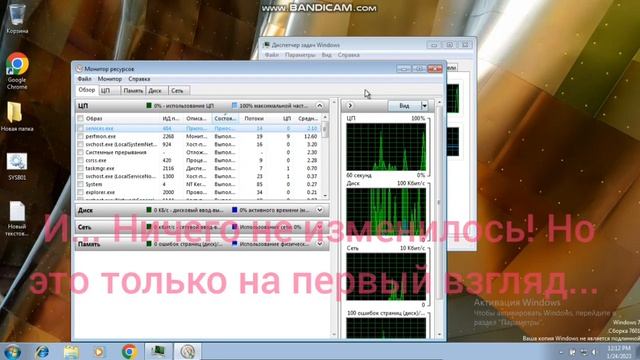
Task: Open the Корзина recycle bin icon
Action: point(17,18)
